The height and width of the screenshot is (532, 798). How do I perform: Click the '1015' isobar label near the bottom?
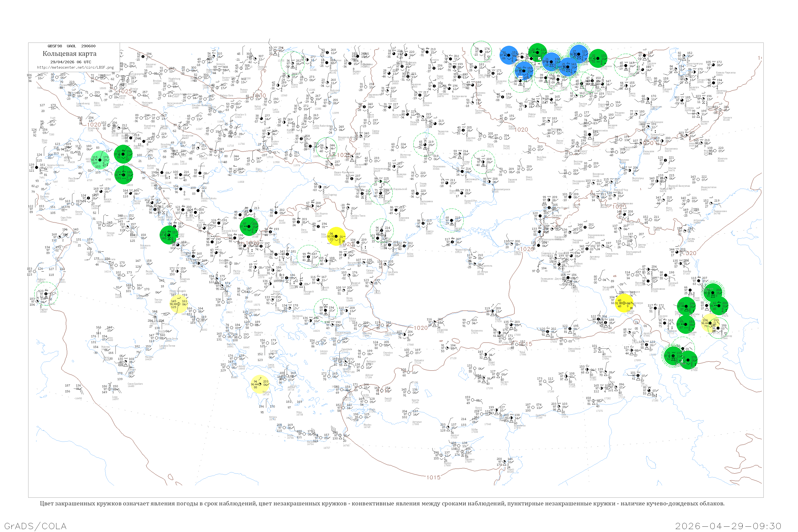point(433,477)
